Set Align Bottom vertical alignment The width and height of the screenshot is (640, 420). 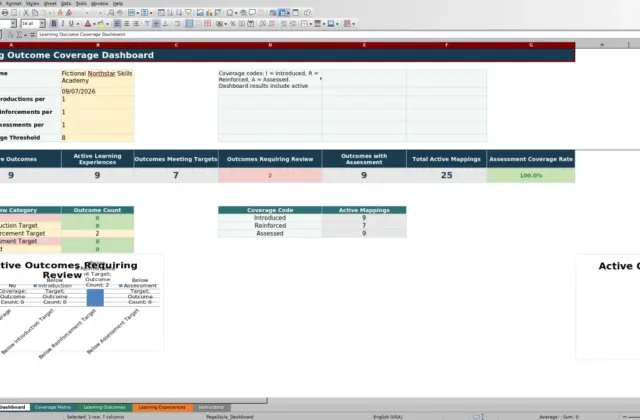(x=165, y=24)
